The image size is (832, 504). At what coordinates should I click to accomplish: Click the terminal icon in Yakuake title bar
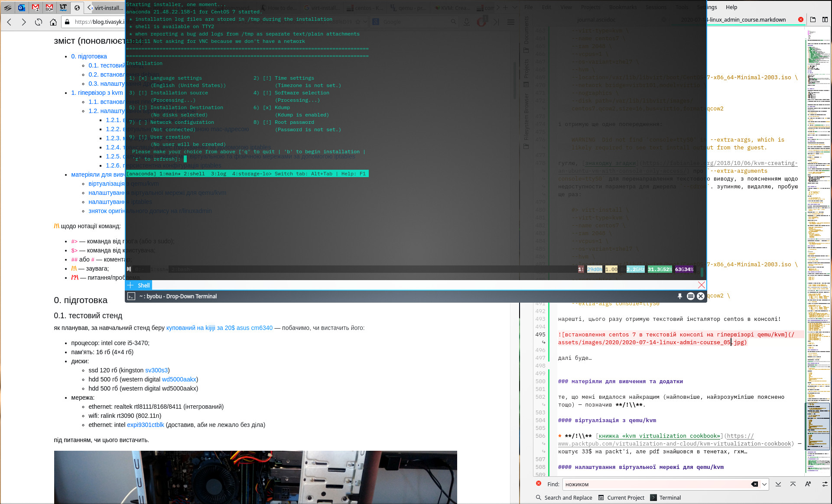pyautogui.click(x=131, y=296)
